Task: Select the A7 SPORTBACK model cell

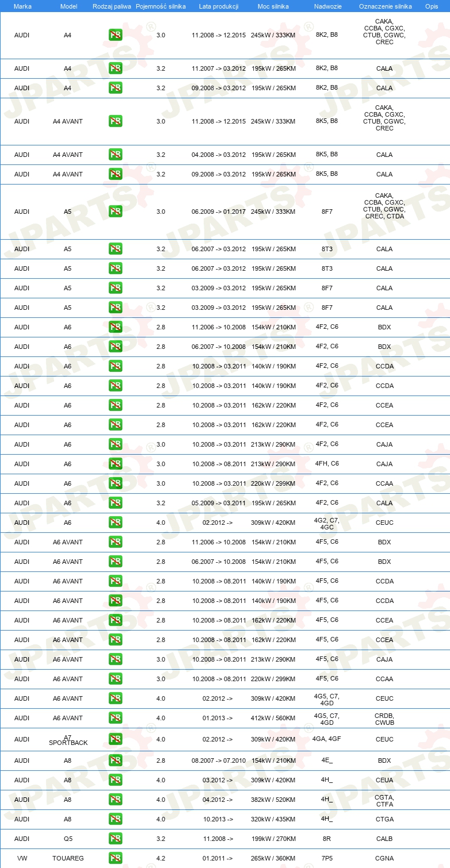Action: pos(68,740)
